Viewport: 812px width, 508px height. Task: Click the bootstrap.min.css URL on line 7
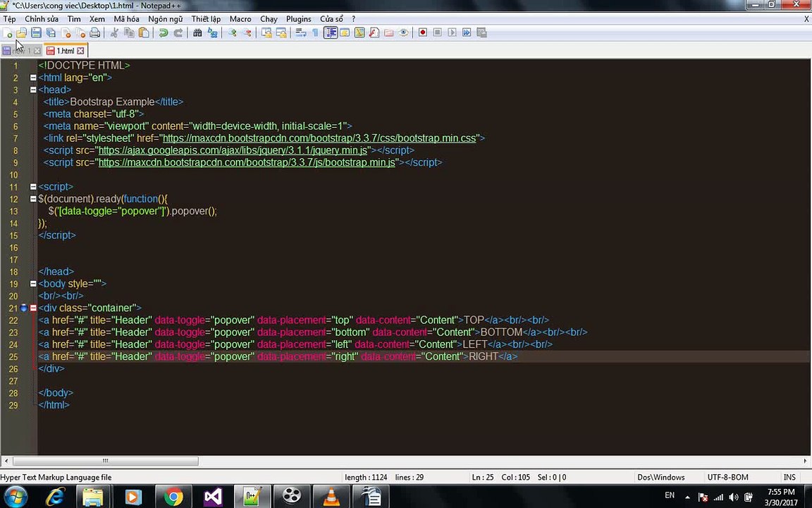coord(319,138)
